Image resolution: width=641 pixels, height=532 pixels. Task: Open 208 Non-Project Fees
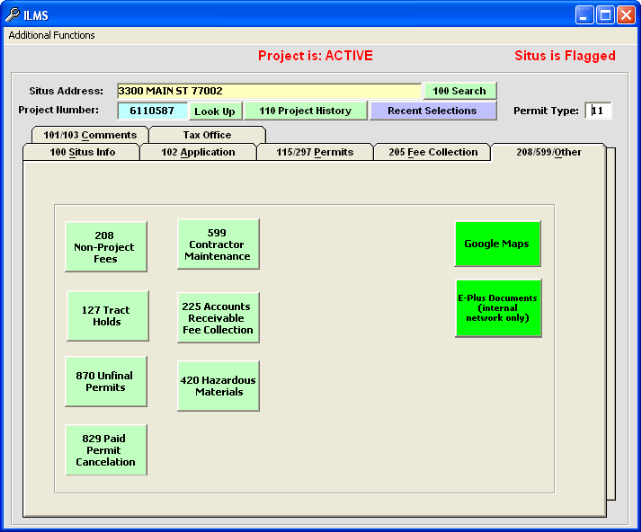[106, 247]
